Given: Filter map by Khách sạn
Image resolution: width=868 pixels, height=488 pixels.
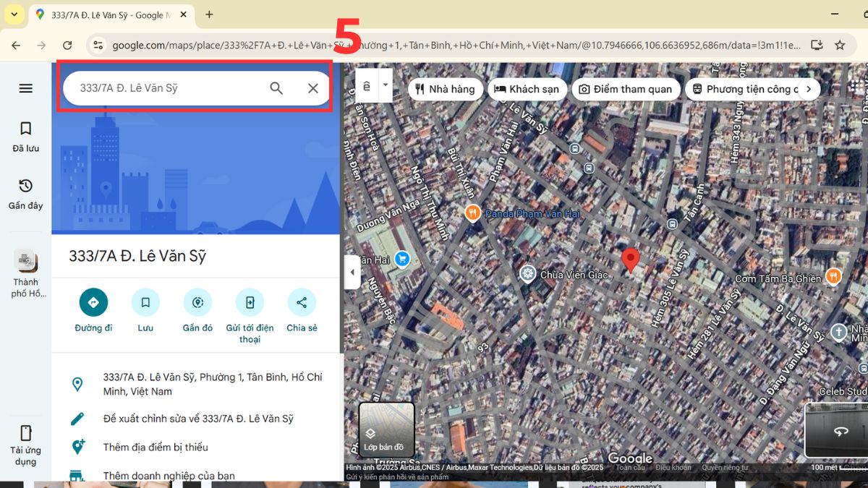Looking at the screenshot, I should pos(527,89).
